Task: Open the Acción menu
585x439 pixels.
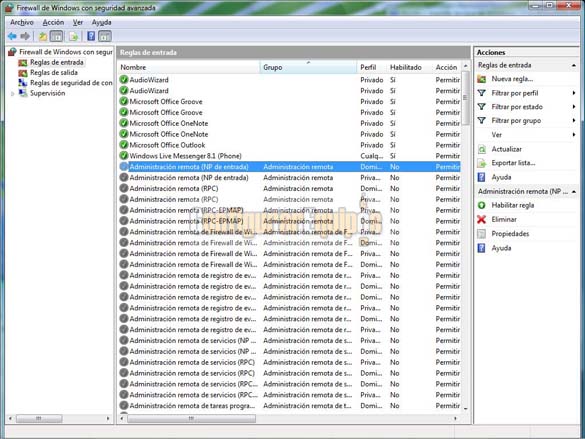Action: pyautogui.click(x=53, y=22)
